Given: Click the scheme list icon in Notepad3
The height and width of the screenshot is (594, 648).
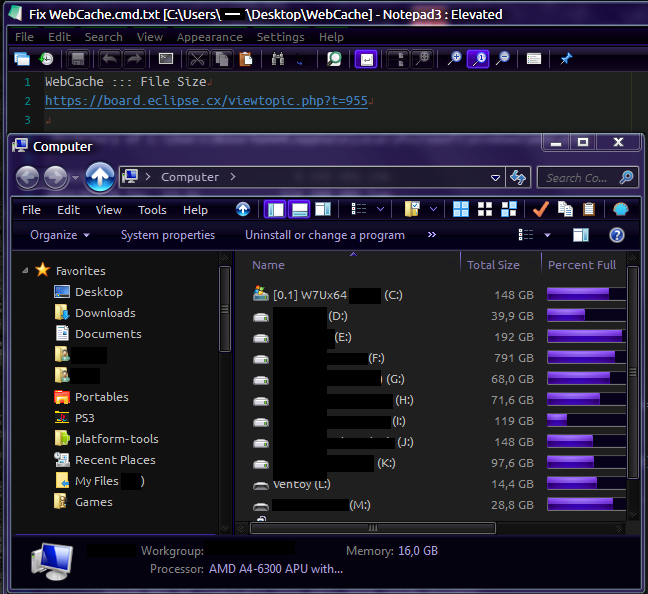Looking at the screenshot, I should click(x=534, y=59).
